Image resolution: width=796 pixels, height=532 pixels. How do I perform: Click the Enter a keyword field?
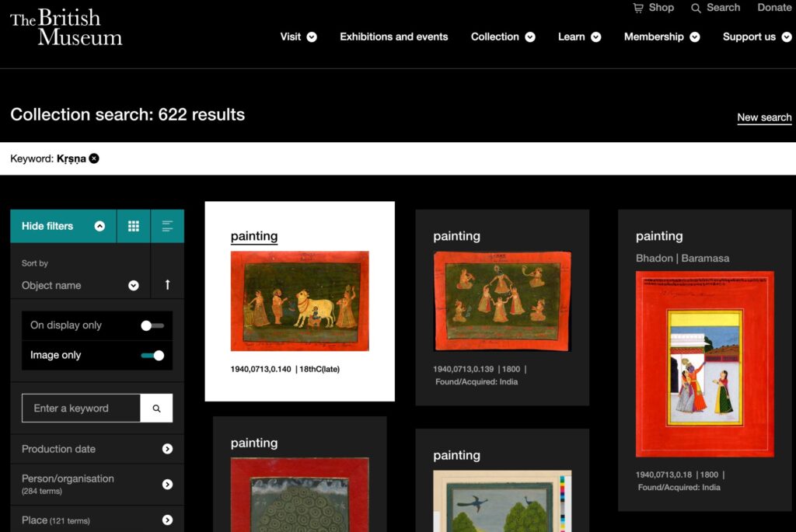81,409
